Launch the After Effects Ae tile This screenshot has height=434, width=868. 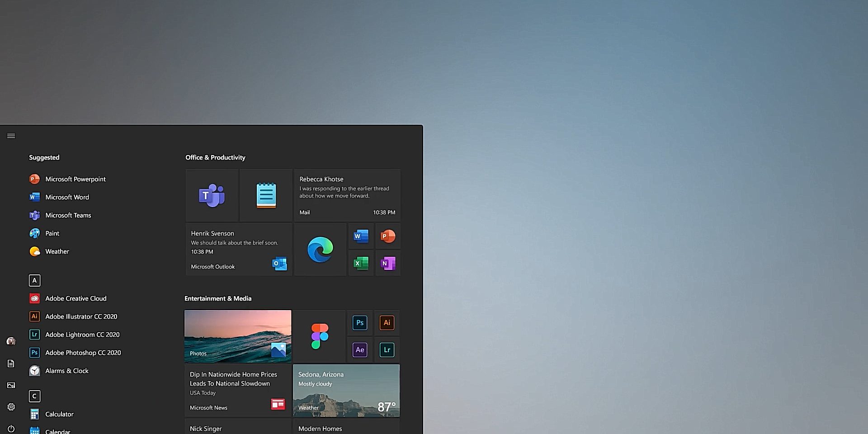(359, 349)
